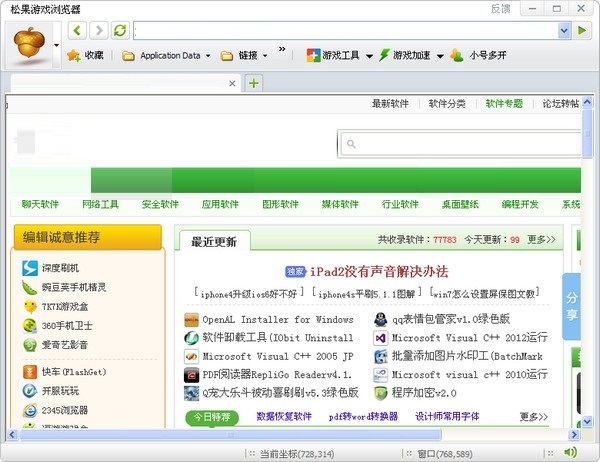Open 豌豆荚手机精灵 pea icon

coord(30,287)
